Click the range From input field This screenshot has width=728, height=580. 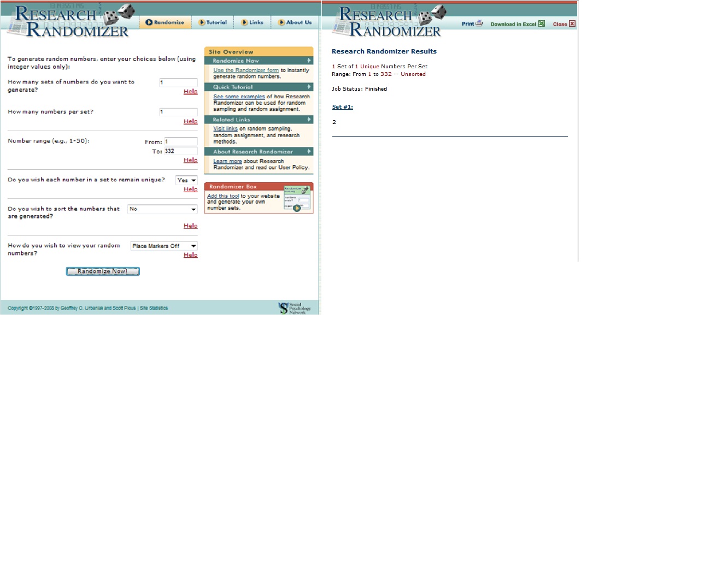coord(181,141)
